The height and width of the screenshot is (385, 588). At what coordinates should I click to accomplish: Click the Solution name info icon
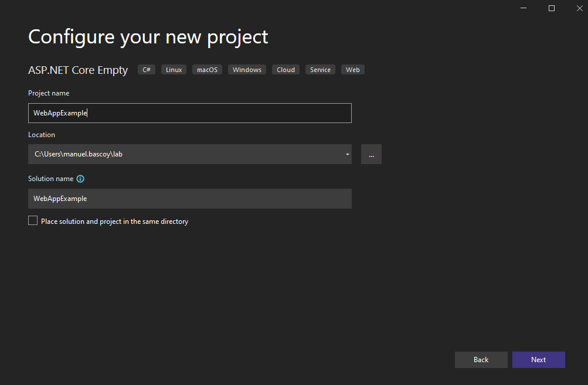click(x=81, y=179)
